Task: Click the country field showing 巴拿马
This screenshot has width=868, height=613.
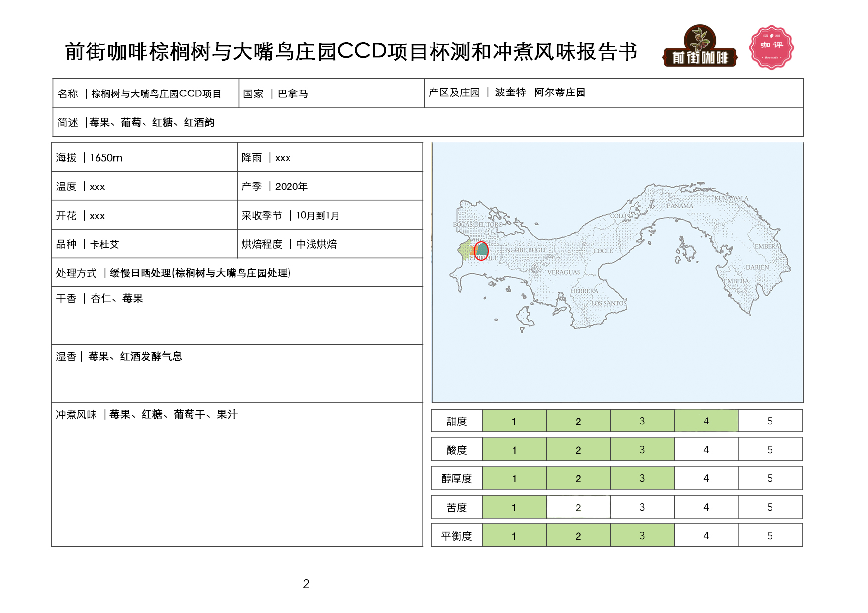Action: pos(331,94)
